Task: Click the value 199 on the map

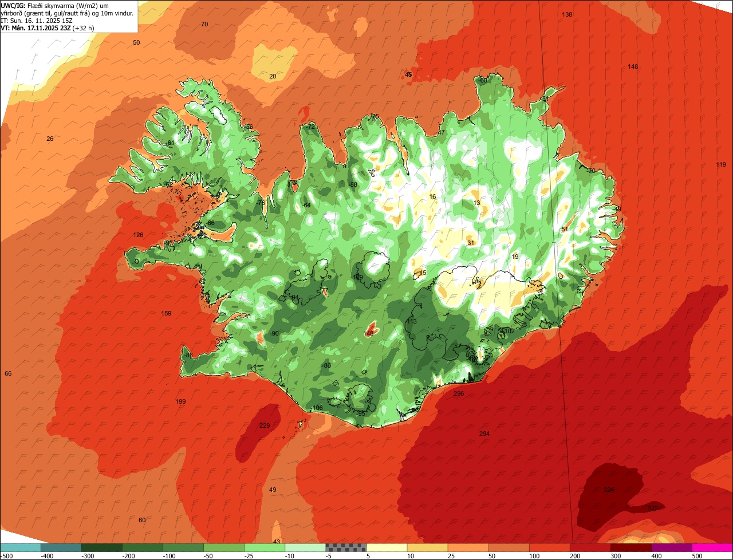Action: coord(181,402)
